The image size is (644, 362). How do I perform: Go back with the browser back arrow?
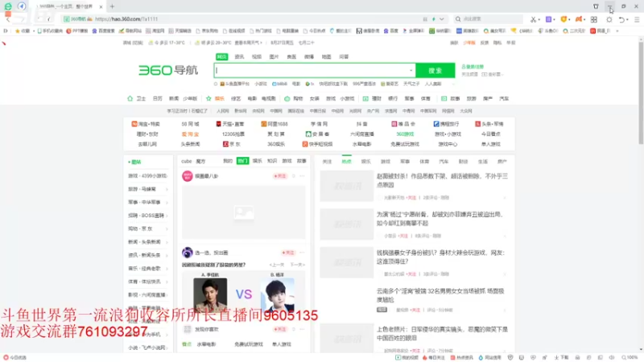pos(8,19)
